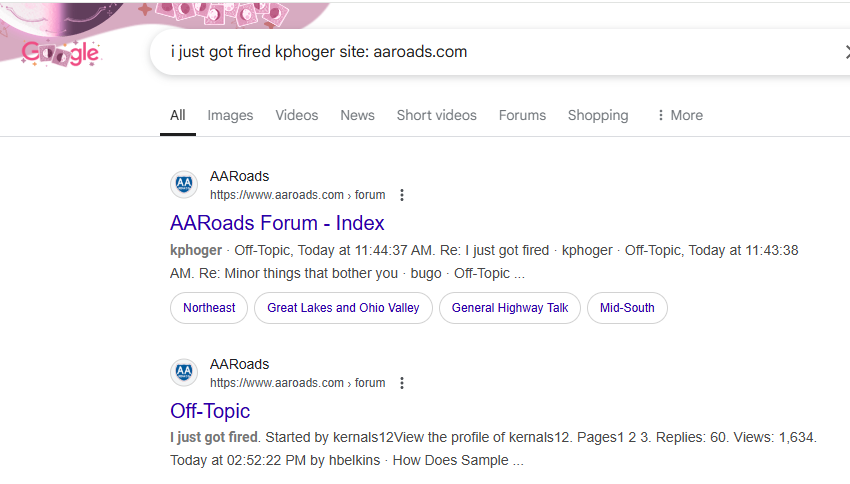Clear the search query with the X

click(x=847, y=52)
